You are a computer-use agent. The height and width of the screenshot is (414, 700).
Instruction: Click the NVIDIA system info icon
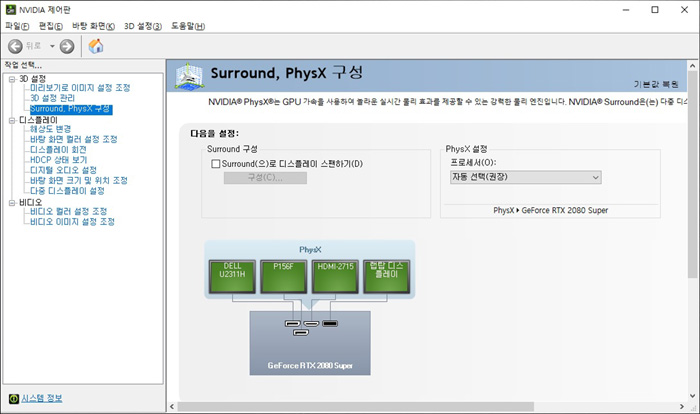point(14,398)
